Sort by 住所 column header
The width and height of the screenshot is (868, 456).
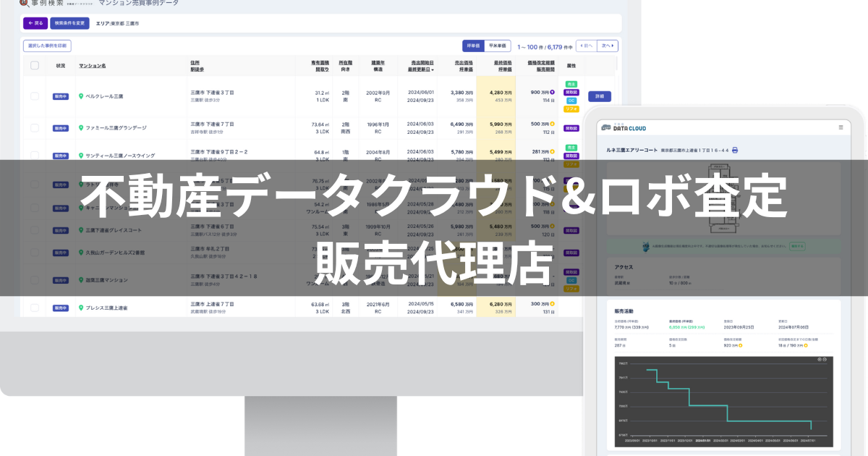click(x=195, y=62)
